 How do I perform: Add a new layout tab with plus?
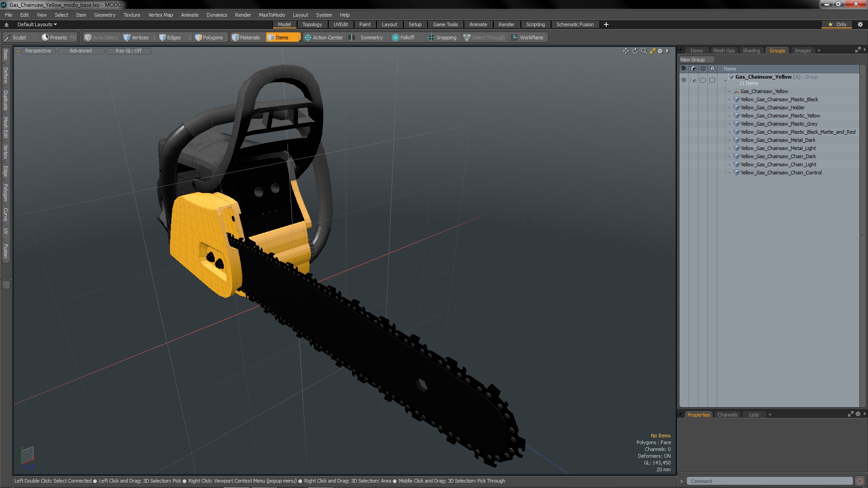coord(606,24)
